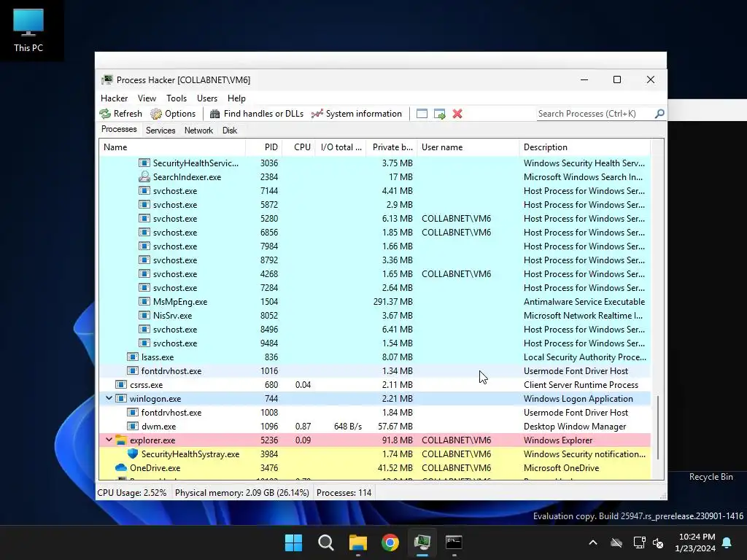Click the lsass.exe process icon
Image resolution: width=747 pixels, height=560 pixels.
click(133, 357)
